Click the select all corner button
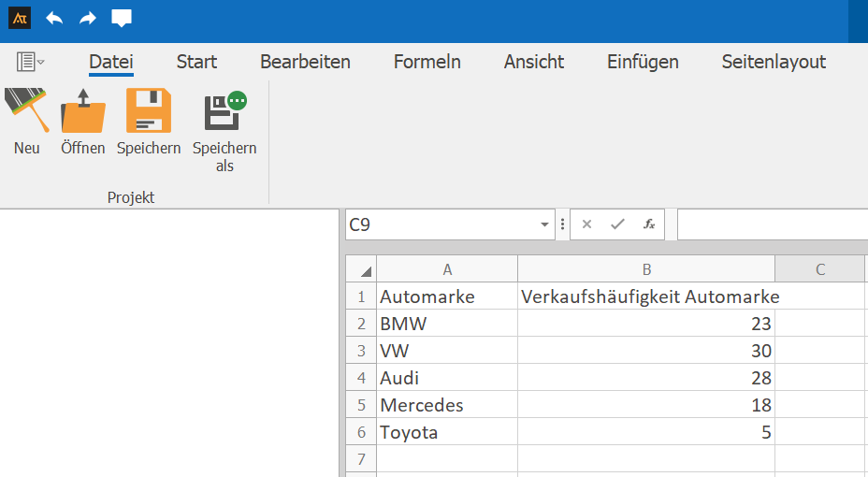 click(x=361, y=270)
